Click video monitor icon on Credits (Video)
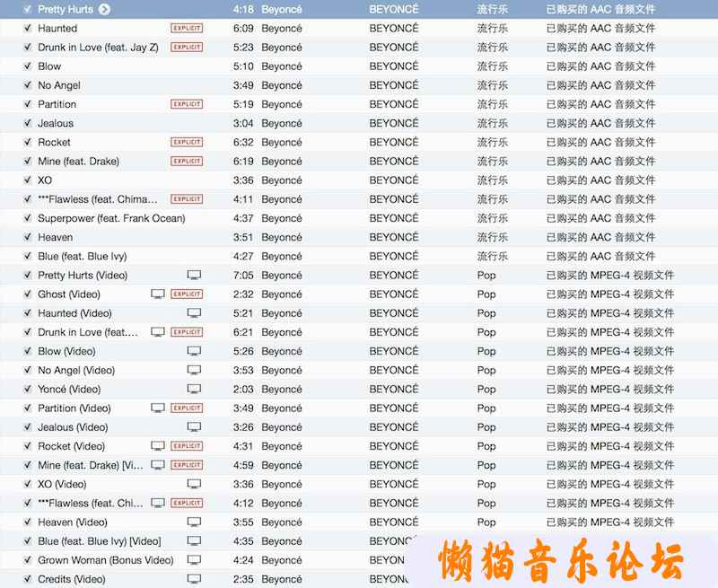Viewport: 718px width, 588px height. 194,579
